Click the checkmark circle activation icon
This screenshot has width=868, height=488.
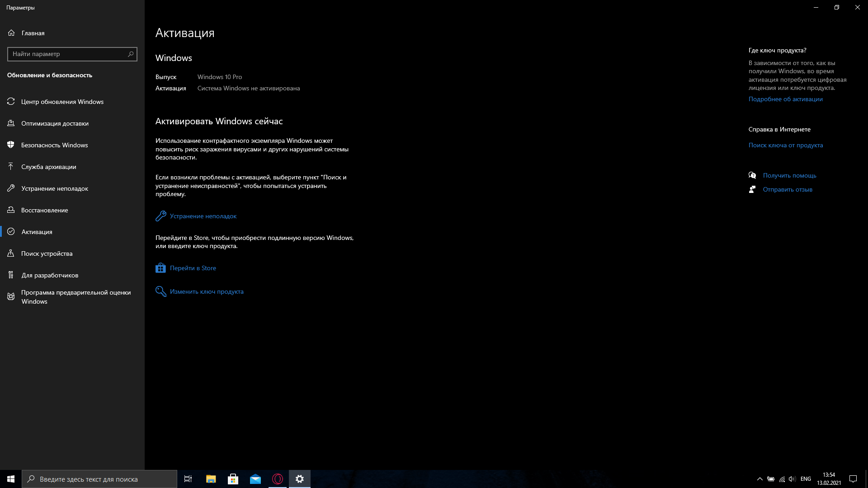11,232
